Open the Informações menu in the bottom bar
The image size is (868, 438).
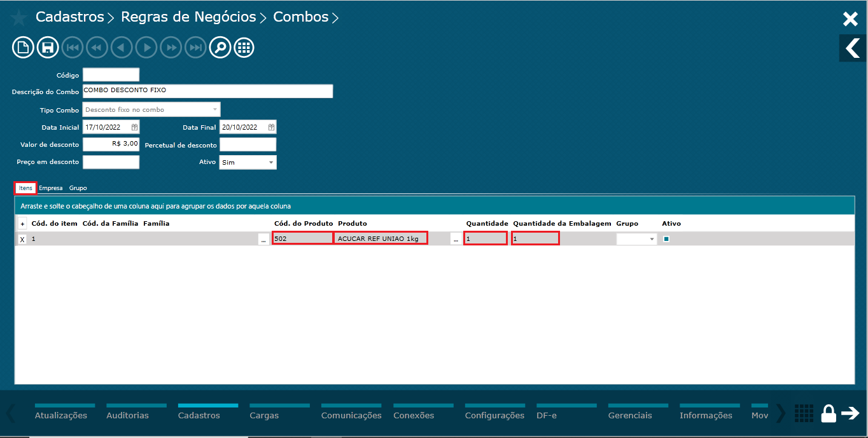pos(706,415)
